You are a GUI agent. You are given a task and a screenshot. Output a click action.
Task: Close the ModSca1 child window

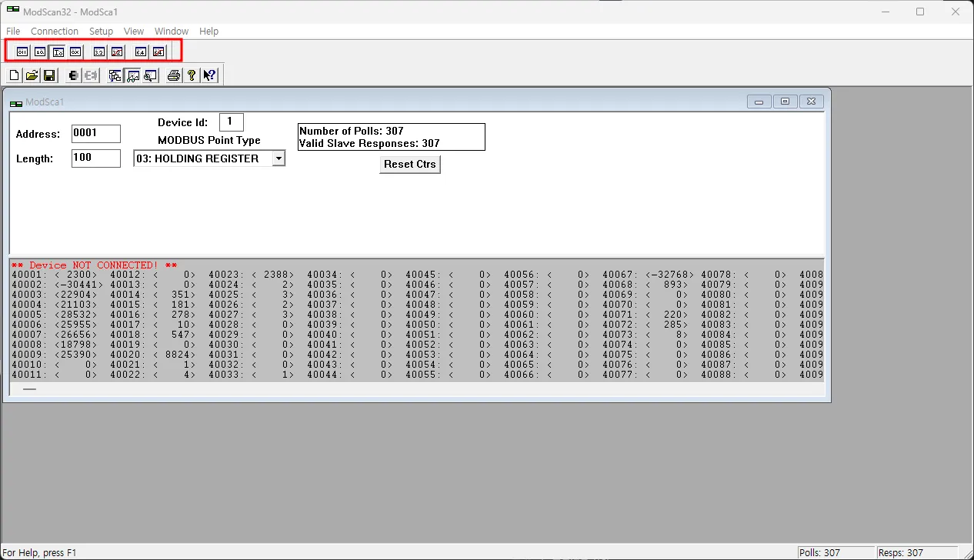812,102
